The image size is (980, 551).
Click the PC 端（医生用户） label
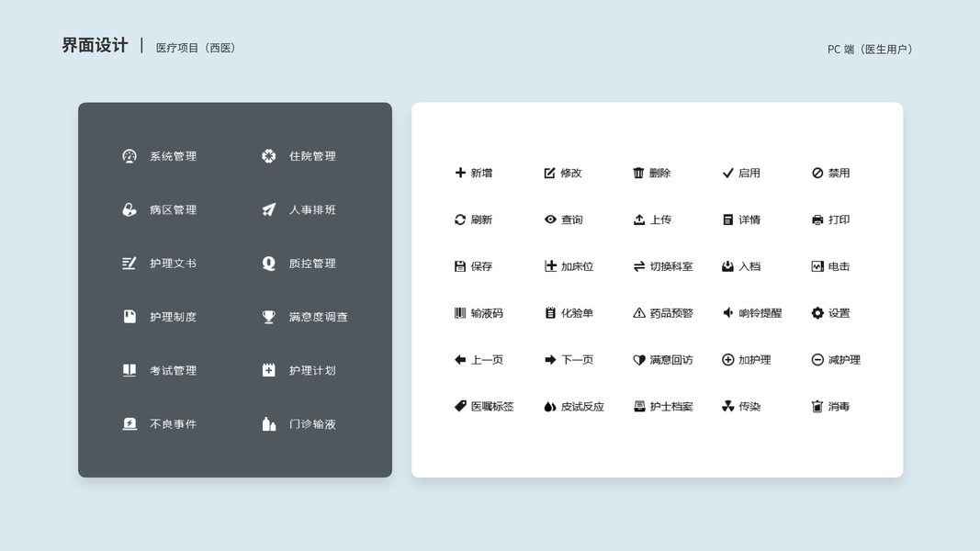click(870, 50)
